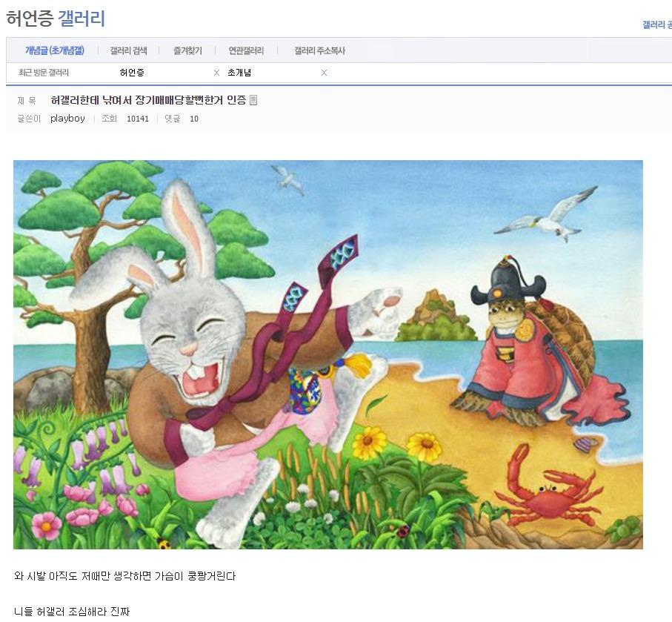Click 최근 방문 갤러리 label

point(43,73)
